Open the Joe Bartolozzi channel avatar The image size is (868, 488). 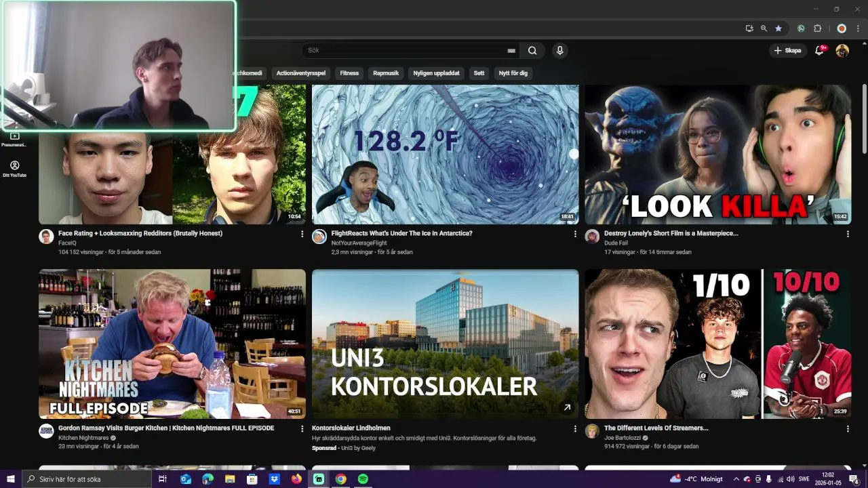(592, 431)
